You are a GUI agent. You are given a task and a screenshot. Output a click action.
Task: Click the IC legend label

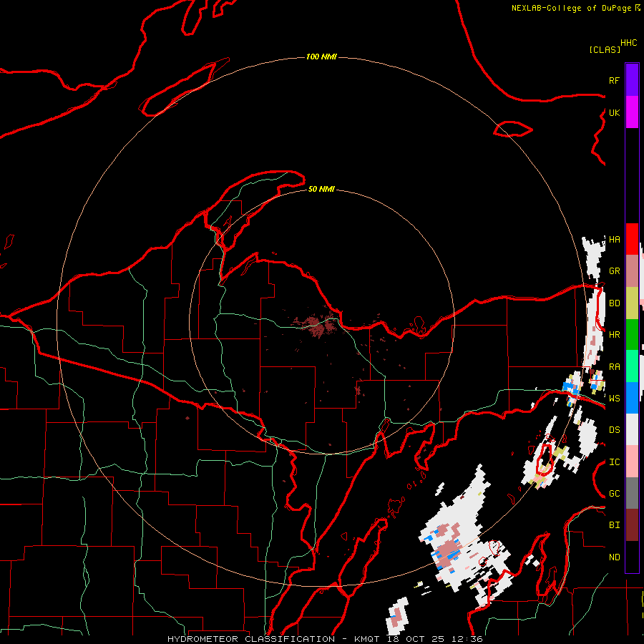[614, 462]
